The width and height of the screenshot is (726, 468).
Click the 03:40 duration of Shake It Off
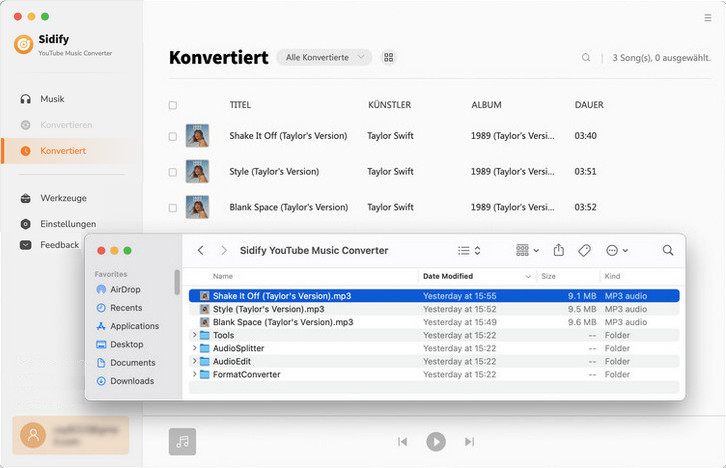pos(585,136)
